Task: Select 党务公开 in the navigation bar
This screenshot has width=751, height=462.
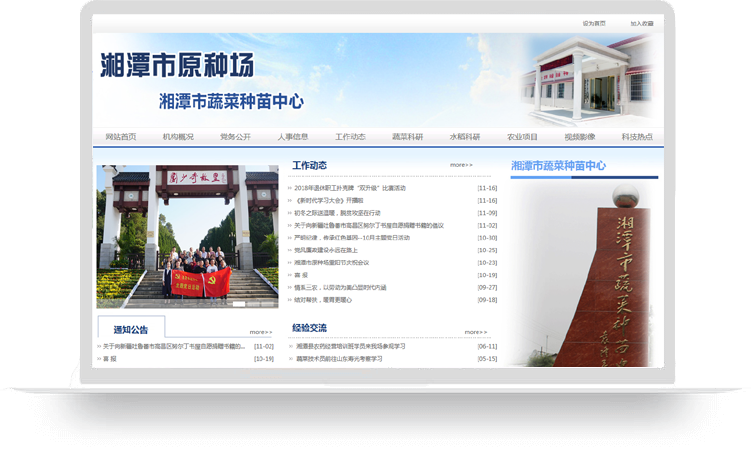Action: [x=235, y=137]
